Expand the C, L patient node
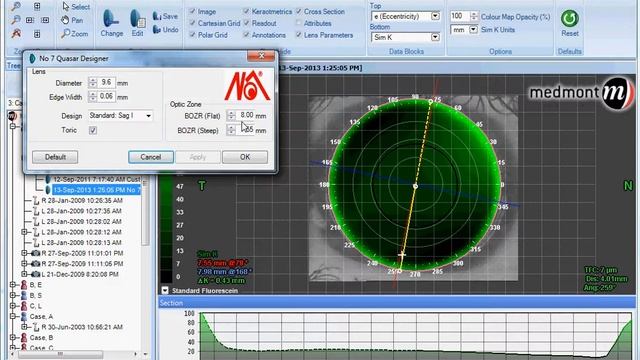 tap(13, 306)
